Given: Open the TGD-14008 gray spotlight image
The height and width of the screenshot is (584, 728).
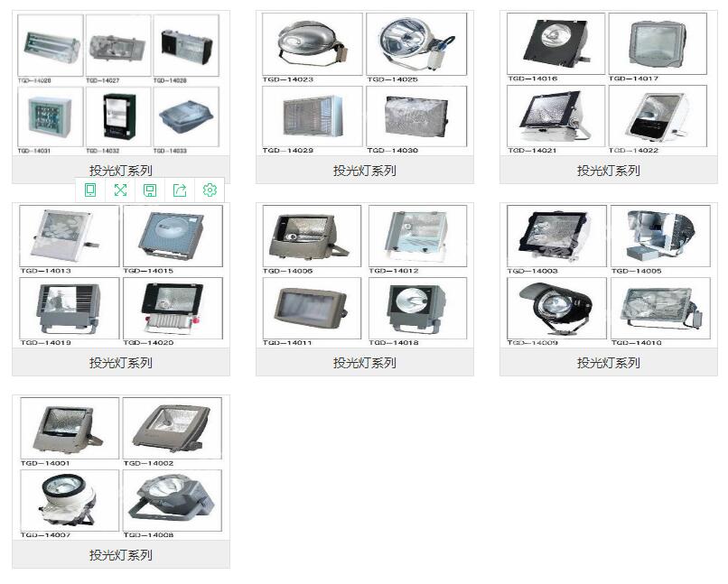Looking at the screenshot, I should coord(173,500).
